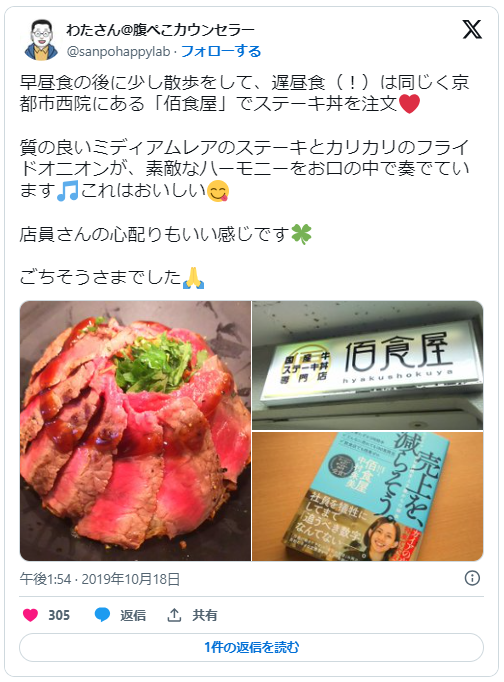This screenshot has height=682, width=504.
Task: Click 1件の返信を読む button
Action: click(x=251, y=648)
